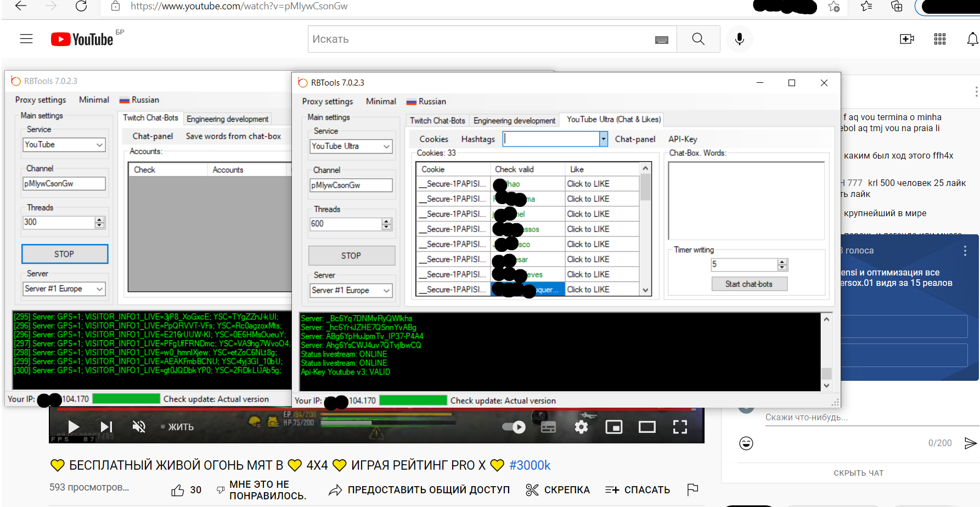Click the Channel input field pMlywCsonGw
The width and height of the screenshot is (980, 507).
click(351, 185)
